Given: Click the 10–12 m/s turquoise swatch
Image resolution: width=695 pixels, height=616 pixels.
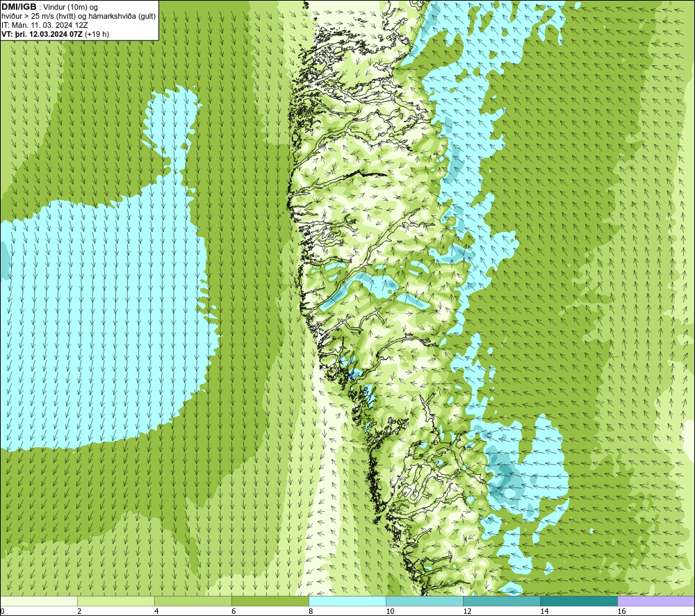Looking at the screenshot, I should [x=424, y=601].
